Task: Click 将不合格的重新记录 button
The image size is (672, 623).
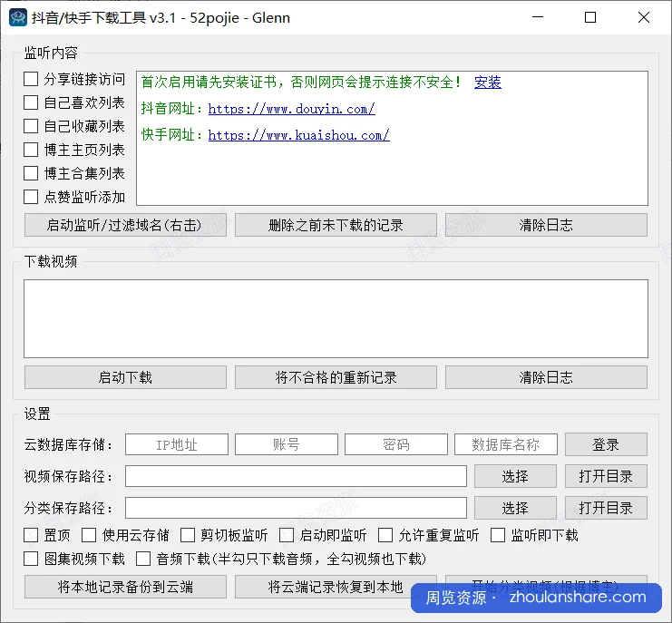Action: point(336,377)
